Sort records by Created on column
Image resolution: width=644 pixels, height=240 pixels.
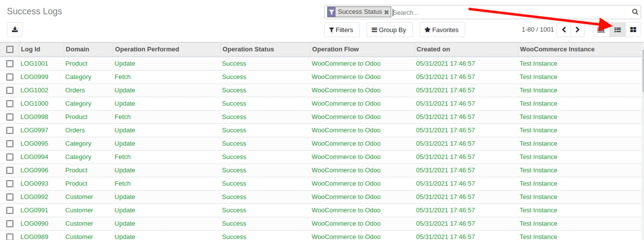click(x=433, y=49)
